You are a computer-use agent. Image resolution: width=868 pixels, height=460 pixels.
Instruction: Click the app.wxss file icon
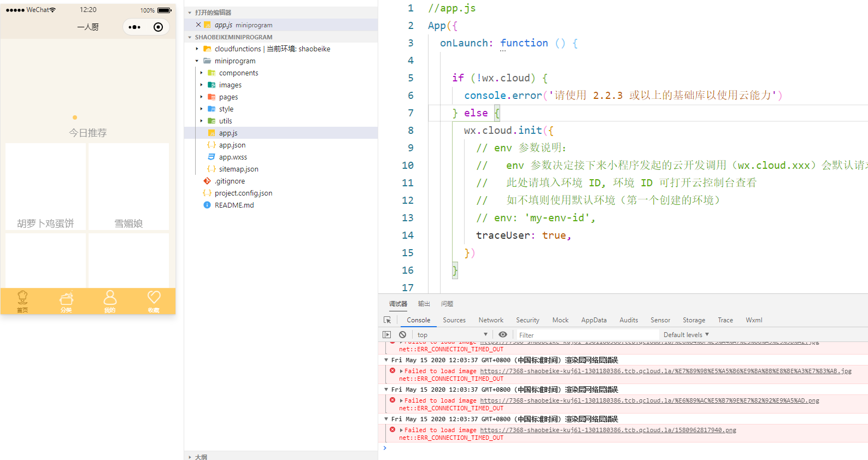point(212,157)
